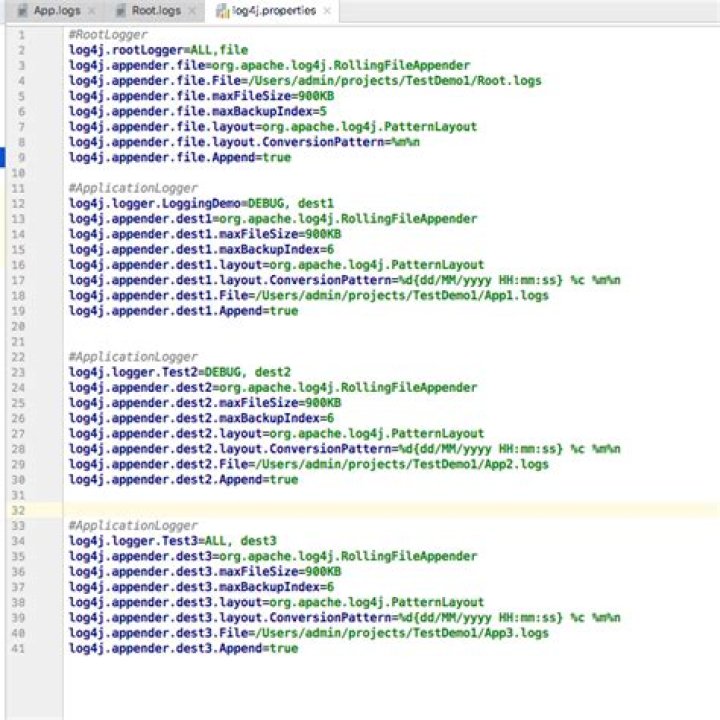Image resolution: width=720 pixels, height=720 pixels.
Task: Click the log4j.properties file type icon
Action: click(222, 11)
